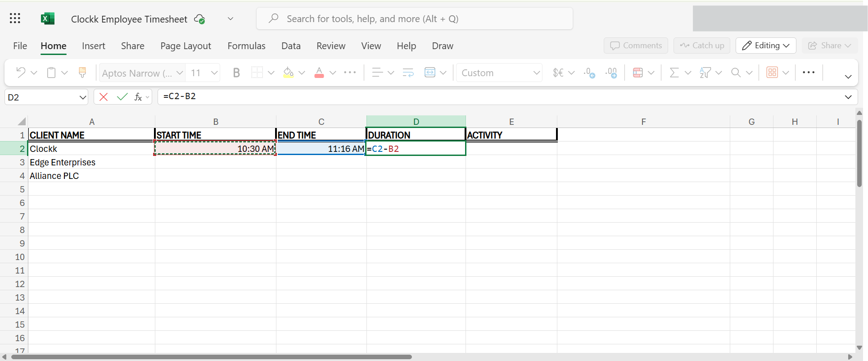The height and width of the screenshot is (361, 868).
Task: Switch to the Formulas tab
Action: [247, 46]
